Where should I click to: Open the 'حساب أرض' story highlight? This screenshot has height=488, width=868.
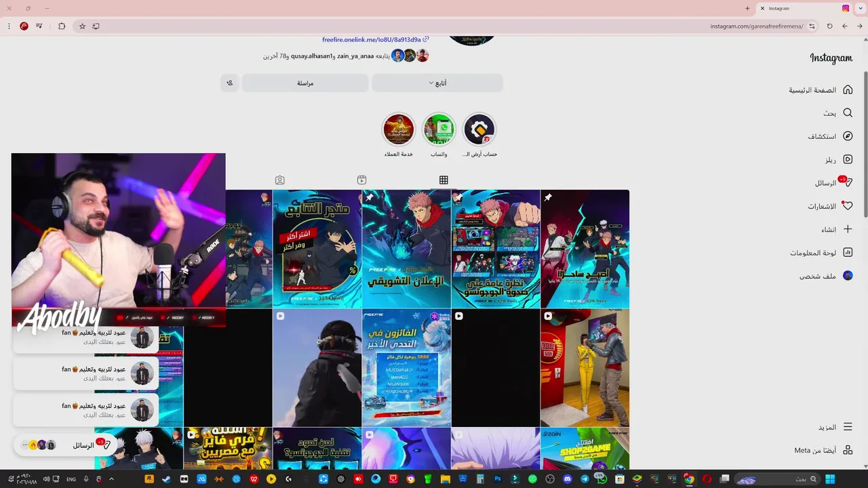(x=479, y=129)
